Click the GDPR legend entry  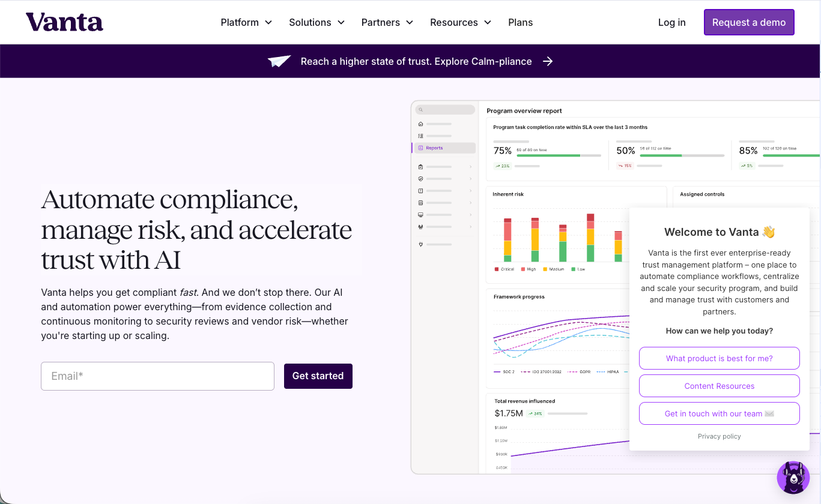(579, 372)
